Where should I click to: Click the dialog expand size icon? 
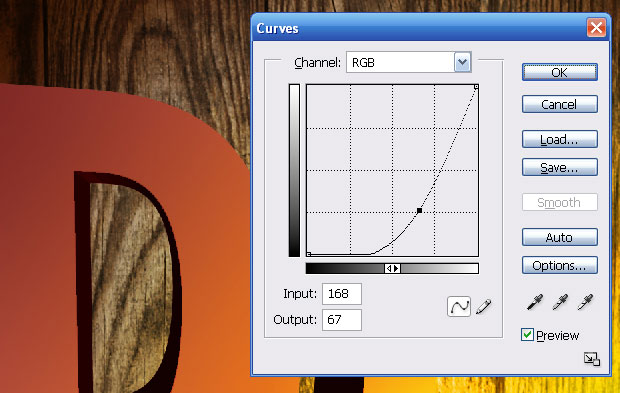tap(592, 359)
